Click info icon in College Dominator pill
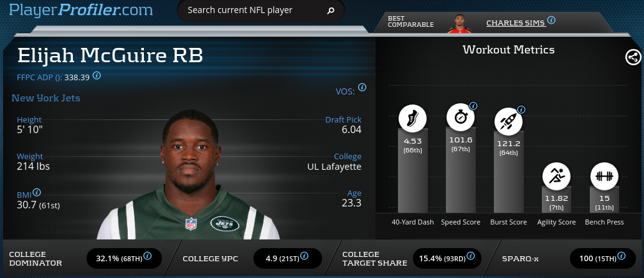Viewport: 644px width, 278px height. coord(148,256)
